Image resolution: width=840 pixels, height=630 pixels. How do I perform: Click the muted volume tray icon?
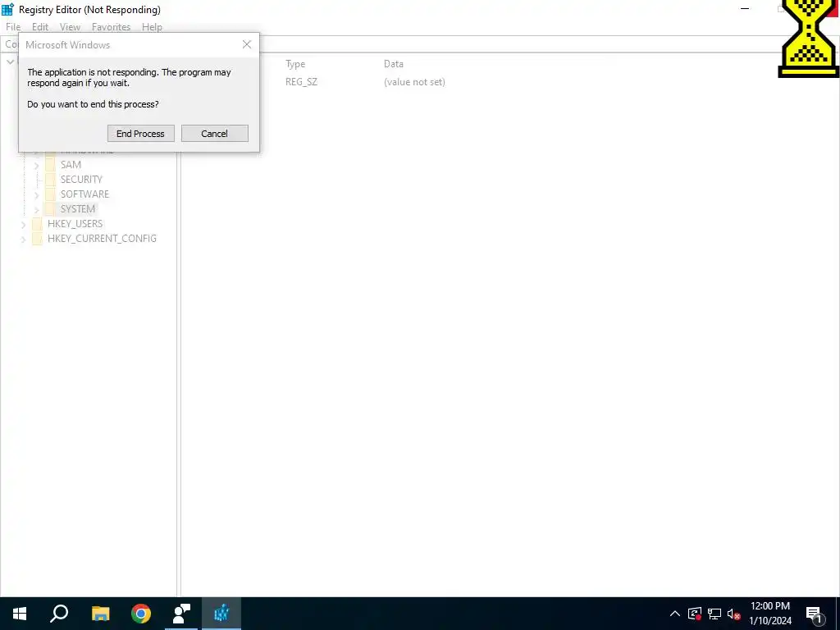pyautogui.click(x=733, y=614)
